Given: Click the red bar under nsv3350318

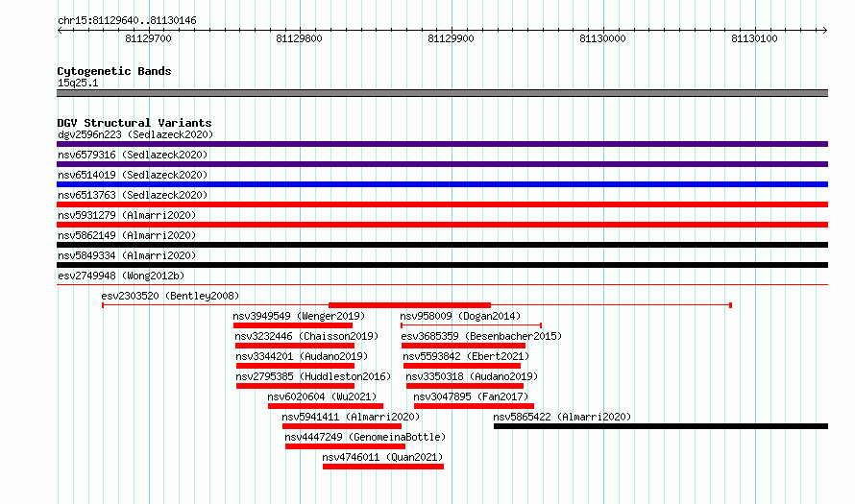Looking at the screenshot, I should coord(465,386).
